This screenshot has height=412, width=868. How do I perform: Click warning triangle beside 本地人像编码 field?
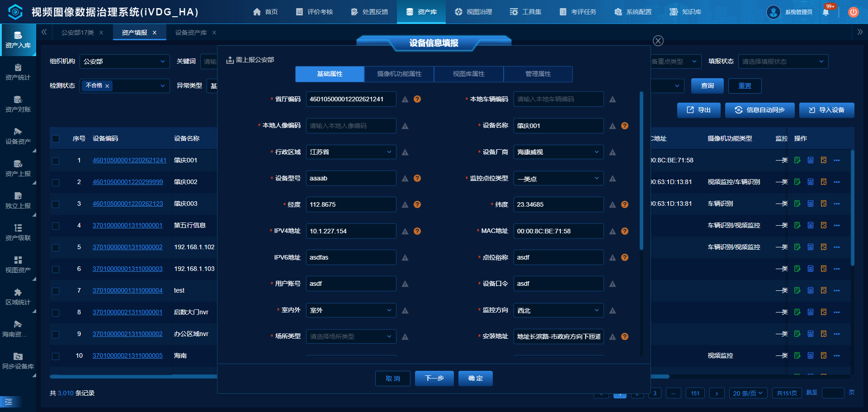coord(405,126)
